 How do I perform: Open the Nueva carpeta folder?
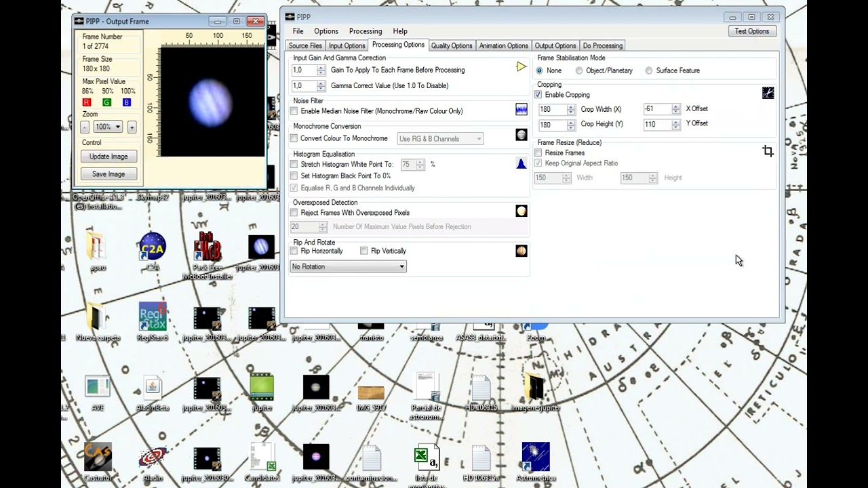(98, 321)
